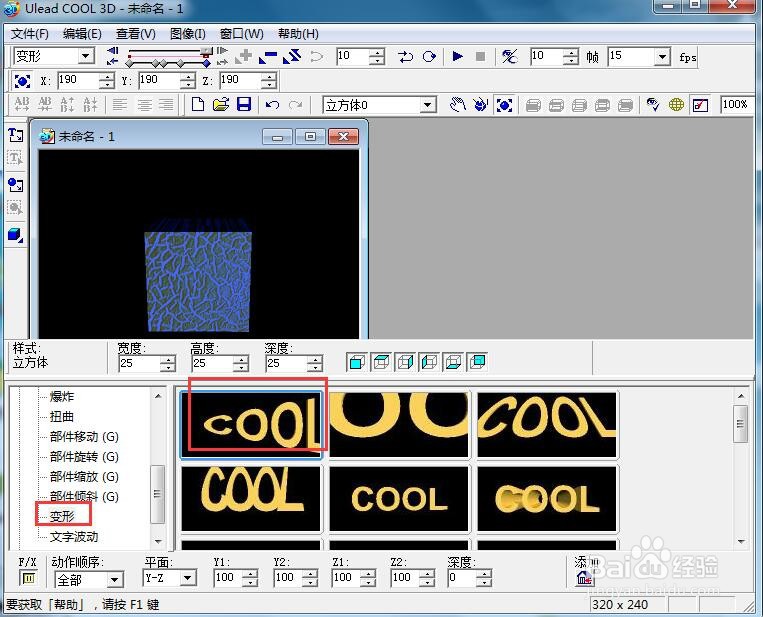This screenshot has width=763, height=617.
Task: Toggle the fourth cube face button
Action: 429,363
